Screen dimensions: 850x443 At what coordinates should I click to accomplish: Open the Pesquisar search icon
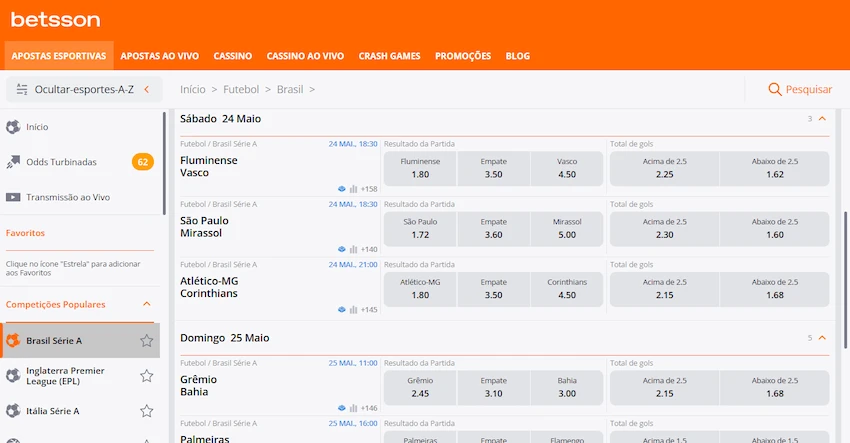click(775, 89)
